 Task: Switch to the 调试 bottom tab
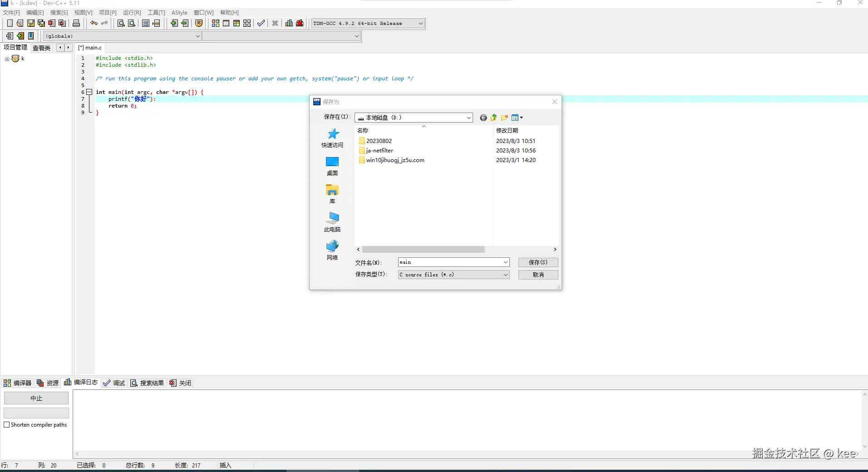[x=114, y=383]
